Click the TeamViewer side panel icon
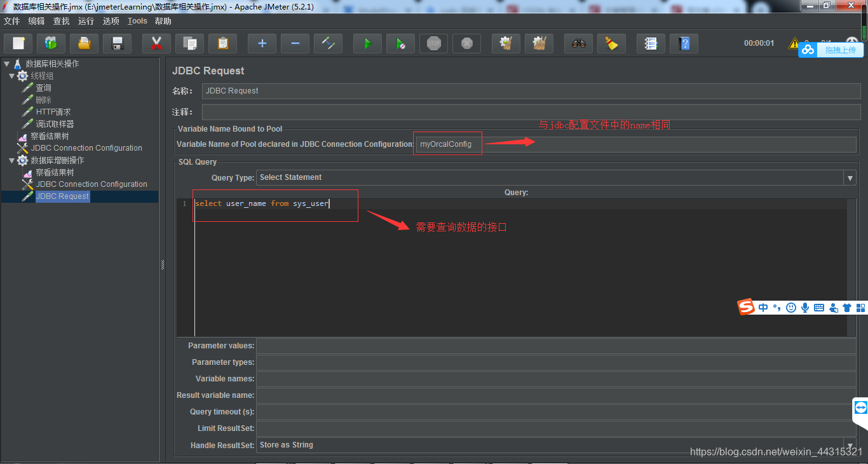Screen dimensions: 868x464 pyautogui.click(x=860, y=408)
